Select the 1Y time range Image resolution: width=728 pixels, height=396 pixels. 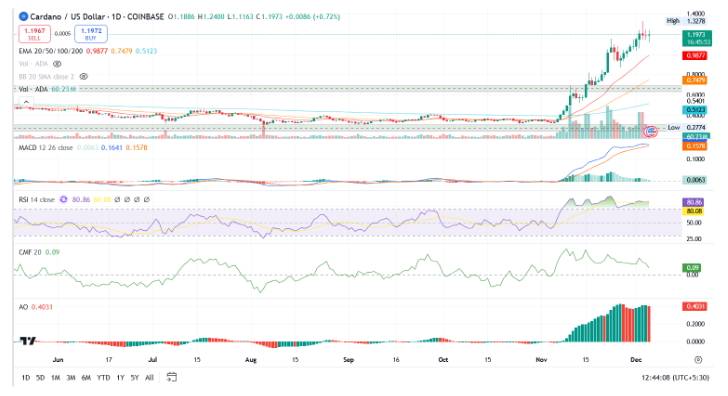click(x=120, y=377)
